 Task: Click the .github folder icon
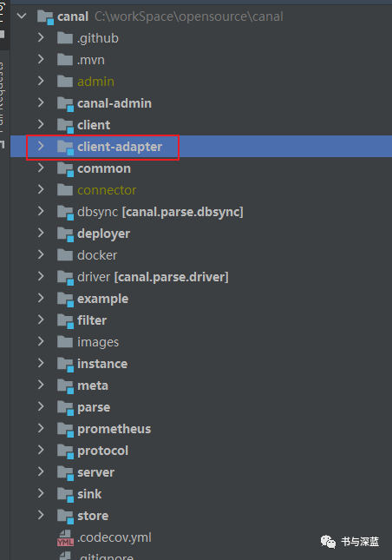coord(65,38)
